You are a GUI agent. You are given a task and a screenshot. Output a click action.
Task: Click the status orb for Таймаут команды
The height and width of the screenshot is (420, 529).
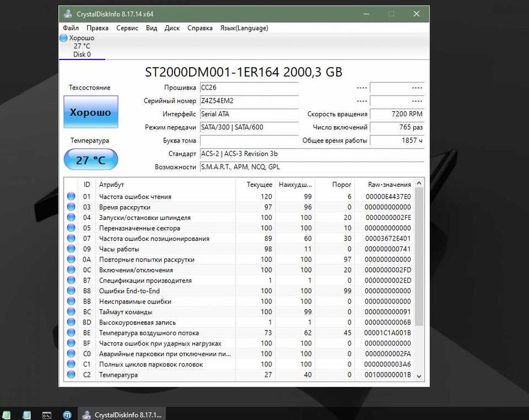click(x=71, y=311)
